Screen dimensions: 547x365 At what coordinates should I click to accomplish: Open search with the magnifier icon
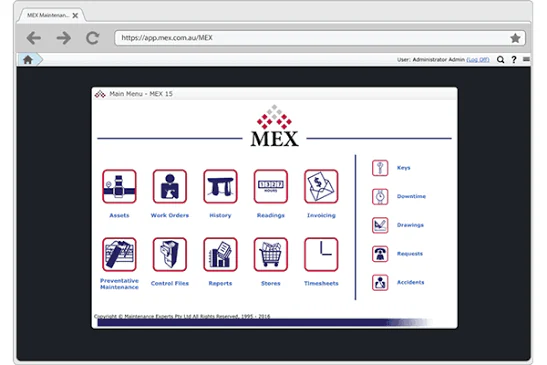point(501,60)
